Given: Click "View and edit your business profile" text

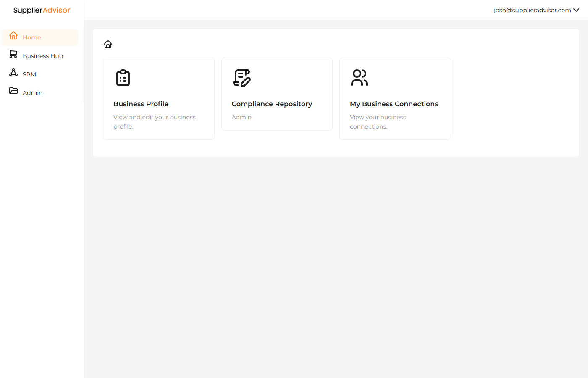Looking at the screenshot, I should pyautogui.click(x=154, y=122).
